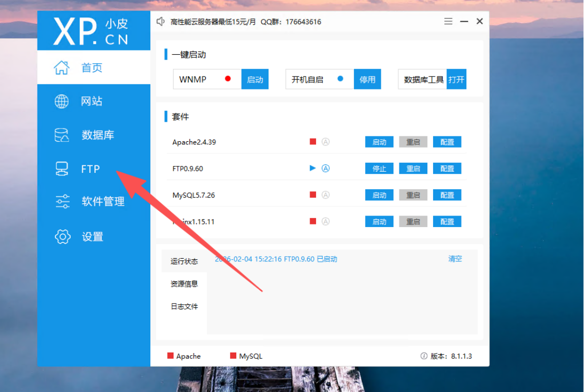Image resolution: width=584 pixels, height=392 pixels.
Task: Stop the FTP0.9.60 service
Action: coord(379,169)
